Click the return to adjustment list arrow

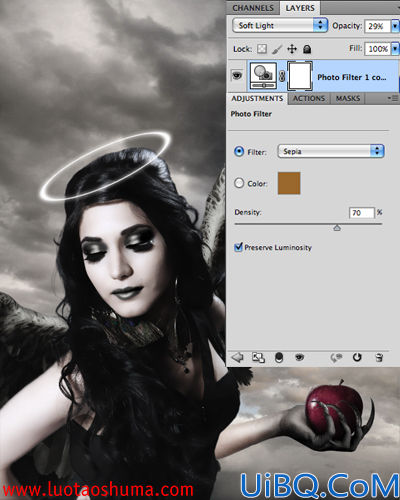[237, 357]
